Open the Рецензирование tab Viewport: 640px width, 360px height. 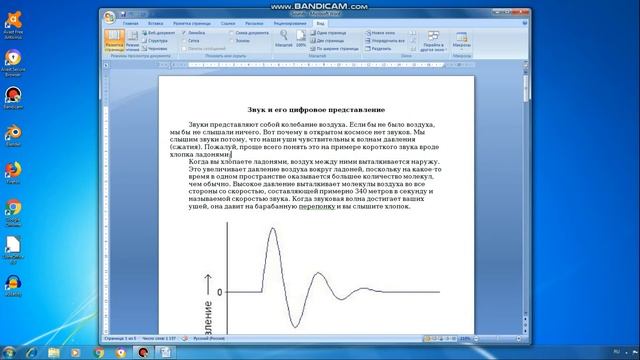click(290, 24)
